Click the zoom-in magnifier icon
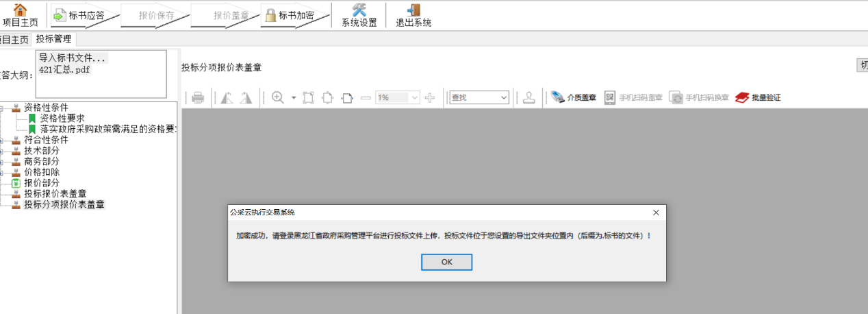868x314 pixels. [x=278, y=97]
